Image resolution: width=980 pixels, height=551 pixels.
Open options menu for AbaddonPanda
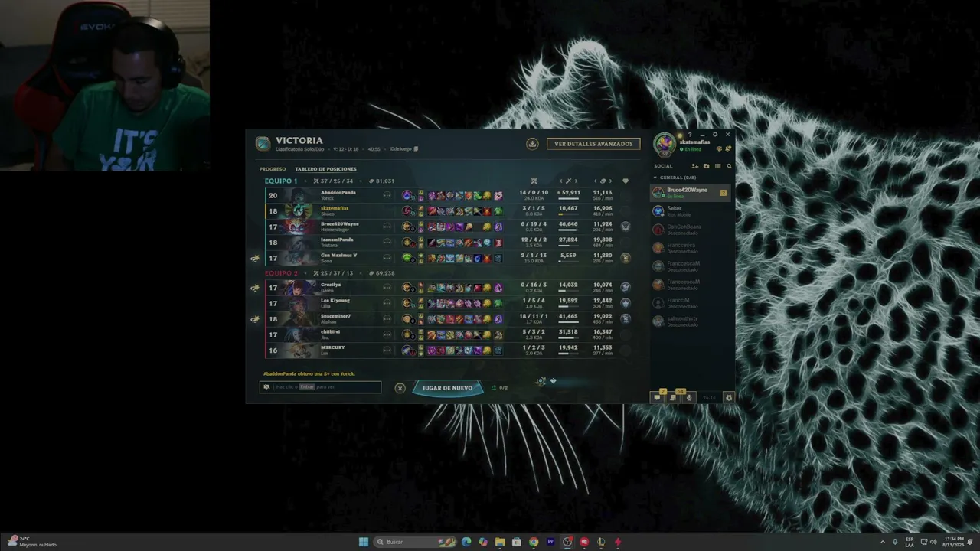pyautogui.click(x=387, y=195)
